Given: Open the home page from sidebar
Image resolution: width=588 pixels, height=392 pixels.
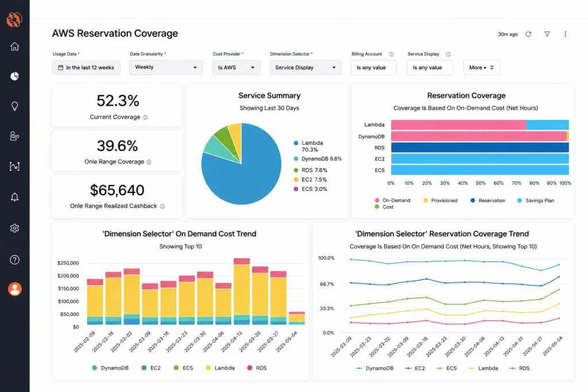Looking at the screenshot, I should click(14, 46).
